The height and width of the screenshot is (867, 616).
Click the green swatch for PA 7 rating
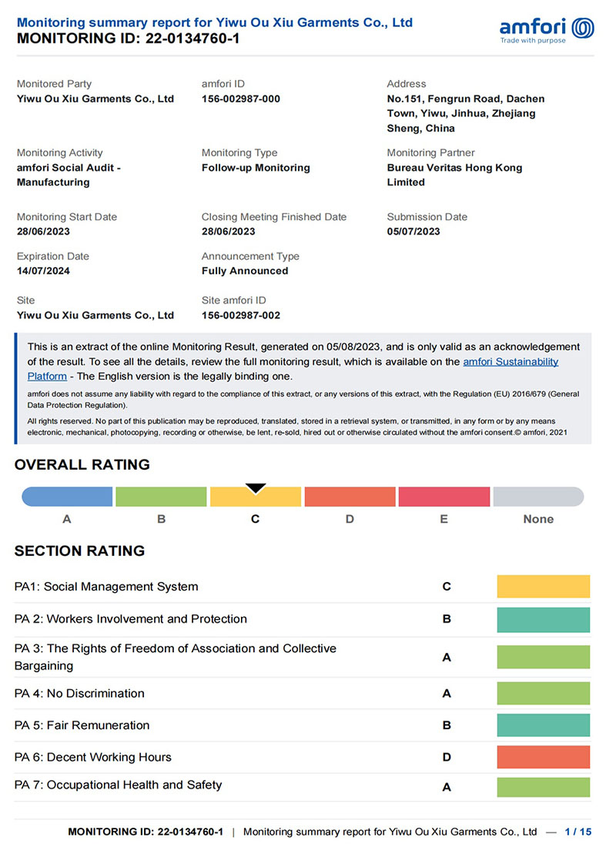click(543, 787)
